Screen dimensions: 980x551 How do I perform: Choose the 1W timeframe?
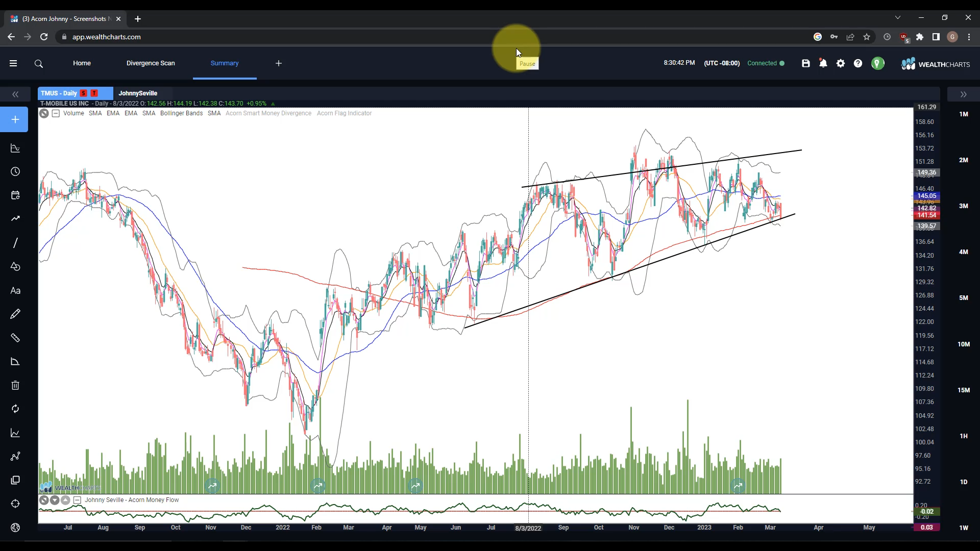coord(963,528)
